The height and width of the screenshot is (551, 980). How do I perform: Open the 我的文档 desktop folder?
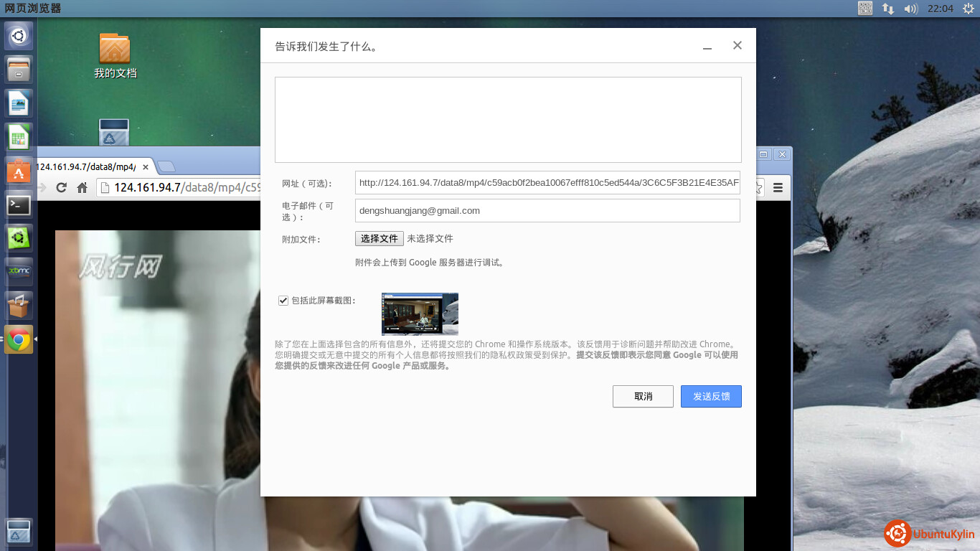coord(115,55)
